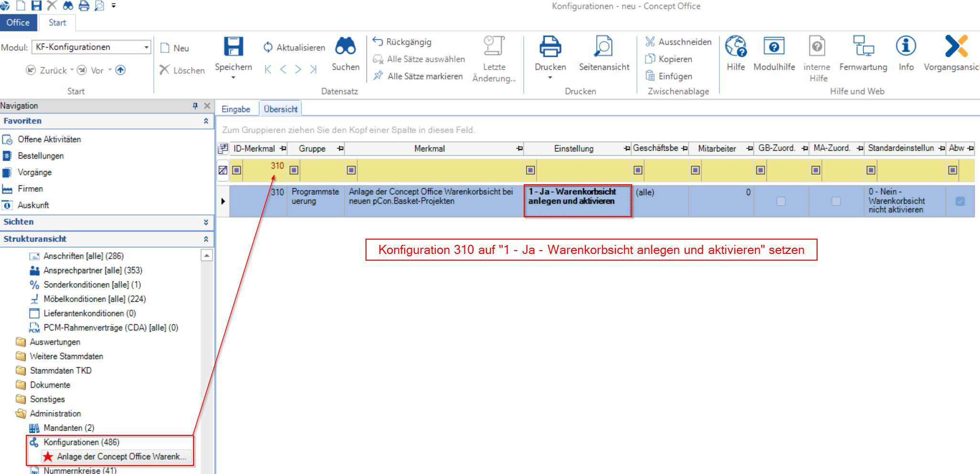Screen dimensions: 980x474
Task: Open Drucken dropdown arrow
Action: (x=550, y=77)
